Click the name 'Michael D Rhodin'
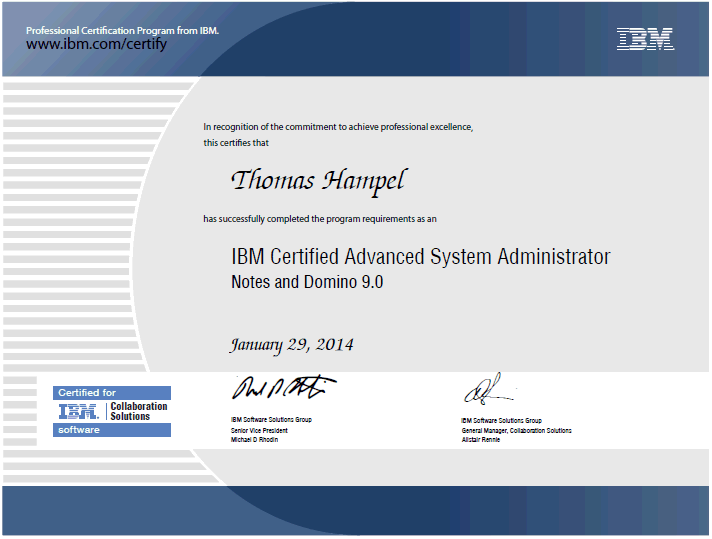The width and height of the screenshot is (712, 539). point(254,440)
